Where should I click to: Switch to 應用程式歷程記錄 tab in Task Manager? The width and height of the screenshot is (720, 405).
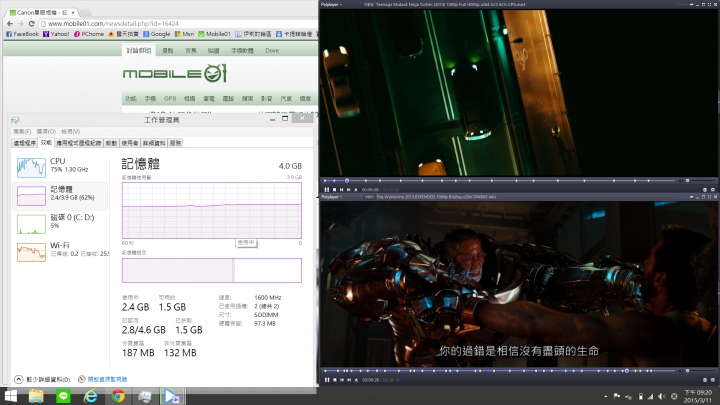click(79, 143)
